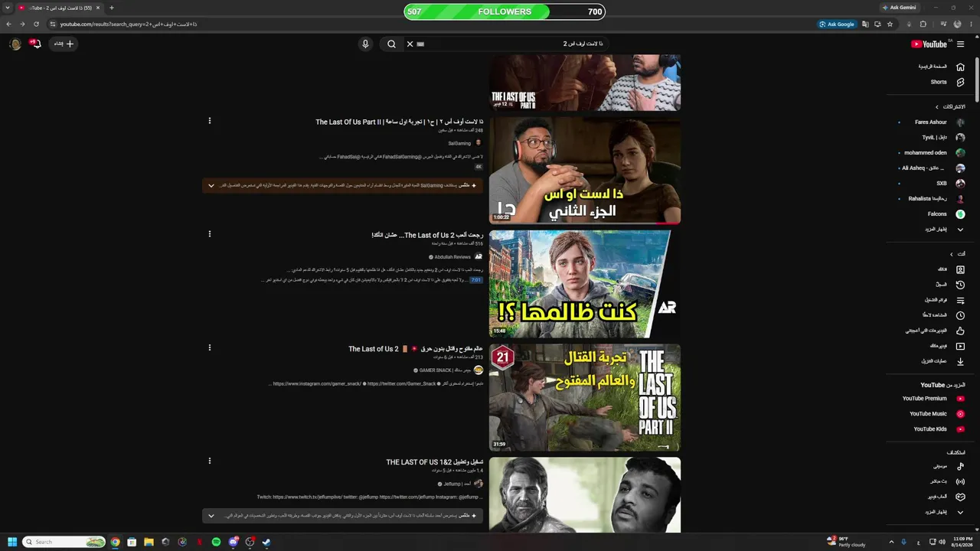Open the on-screen keyboard in search box
The height and width of the screenshot is (551, 980).
point(420,44)
